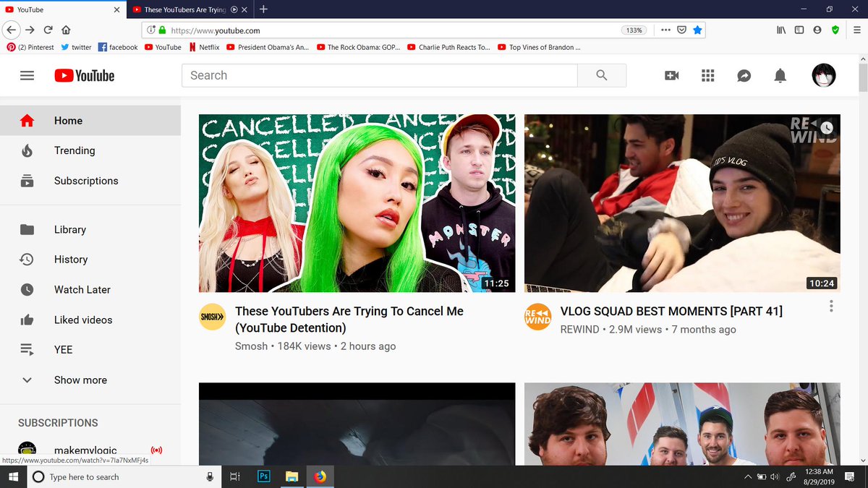Switch to These YouTubers Are Trying tab
The width and height of the screenshot is (868, 488).
click(x=190, y=9)
